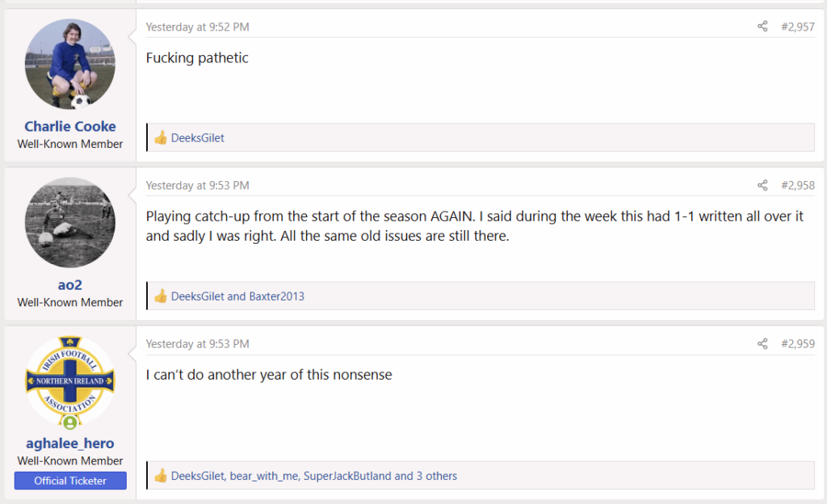Open Charlie Cooke username profile link
The image size is (827, 504).
coord(69,127)
